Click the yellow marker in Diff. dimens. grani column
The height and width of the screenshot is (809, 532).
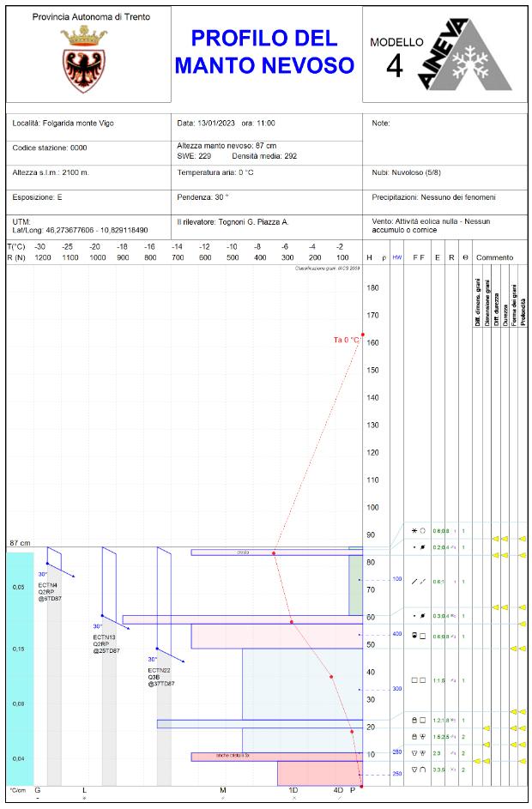pos(477,760)
